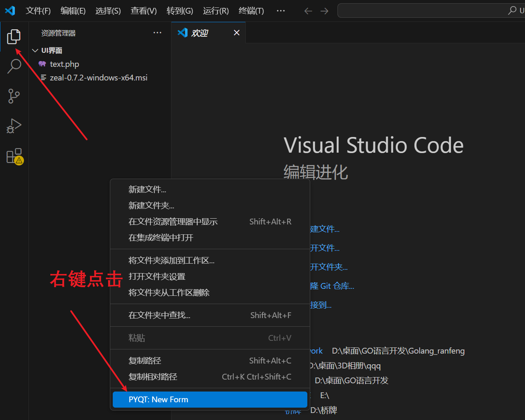This screenshot has width=525, height=420.
Task: Click the forward navigation arrow
Action: click(325, 11)
